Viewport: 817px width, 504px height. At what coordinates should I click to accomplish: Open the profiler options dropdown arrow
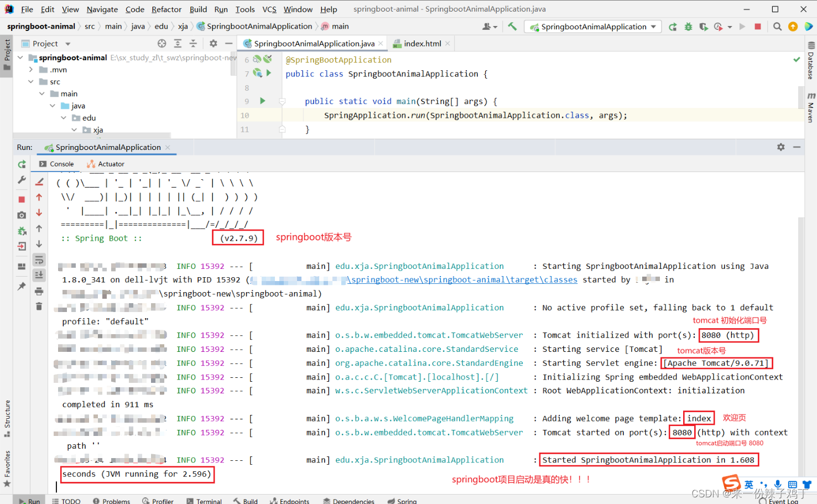(x=730, y=27)
